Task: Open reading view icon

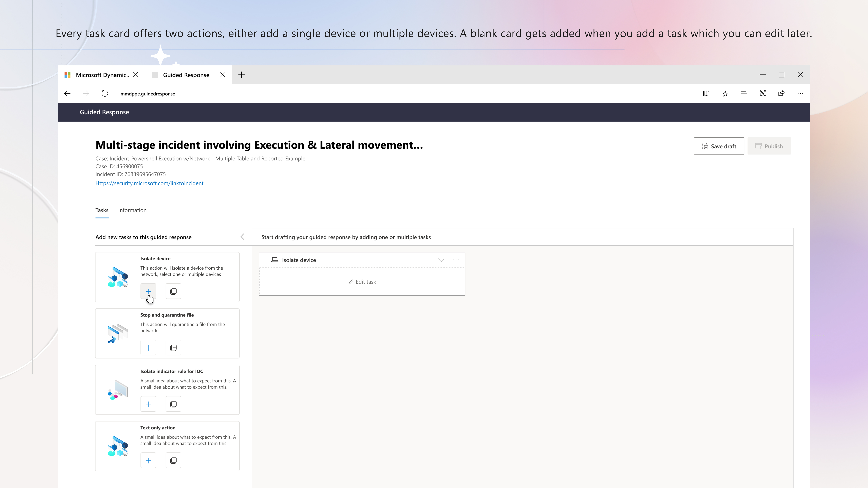Action: (706, 94)
